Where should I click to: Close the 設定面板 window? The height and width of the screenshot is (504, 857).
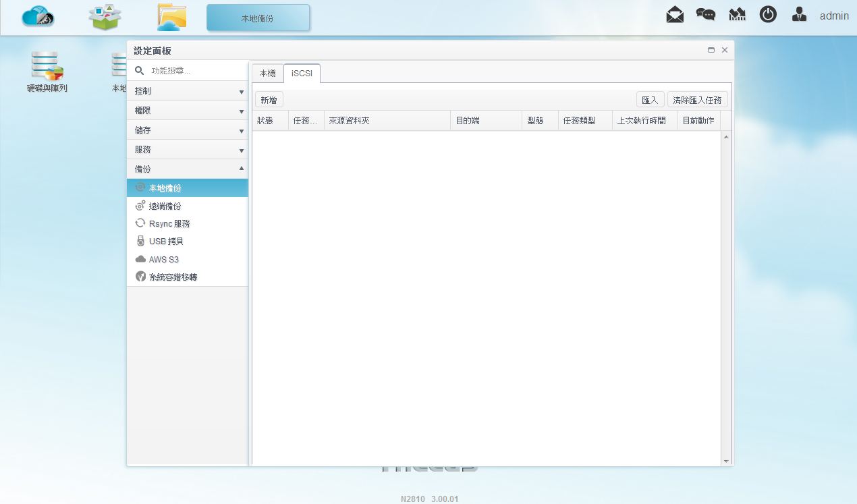(x=725, y=50)
